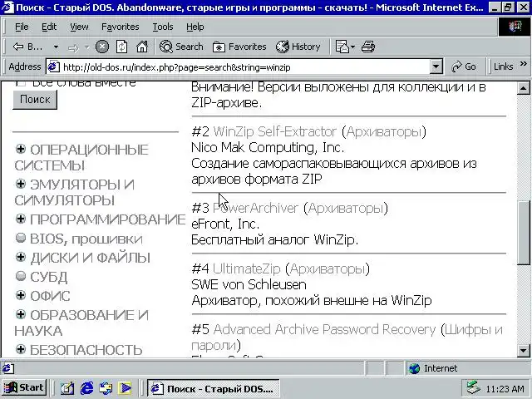The image size is (532, 399).
Task: Open the Tools menu
Action: (163, 27)
